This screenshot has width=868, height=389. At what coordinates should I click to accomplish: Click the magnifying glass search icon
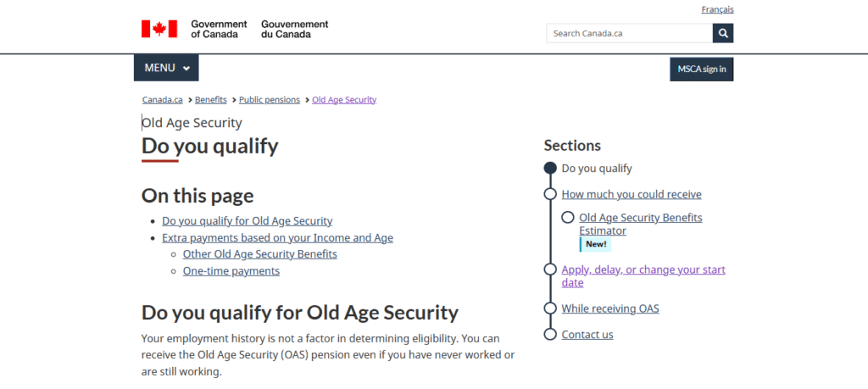pyautogui.click(x=722, y=33)
